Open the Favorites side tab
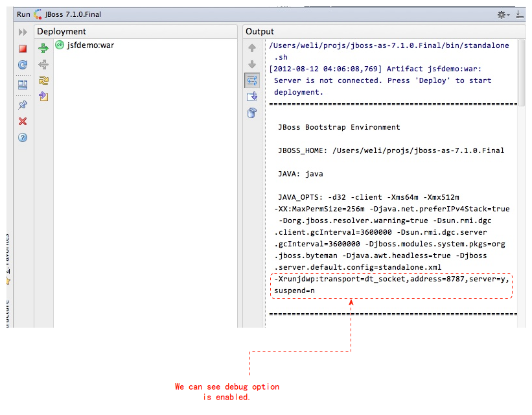 pyautogui.click(x=8, y=259)
